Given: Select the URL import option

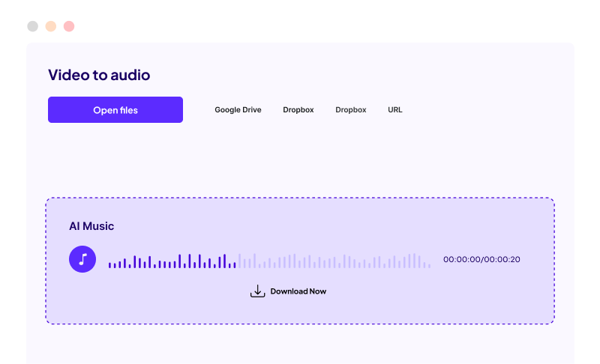Looking at the screenshot, I should click(394, 110).
